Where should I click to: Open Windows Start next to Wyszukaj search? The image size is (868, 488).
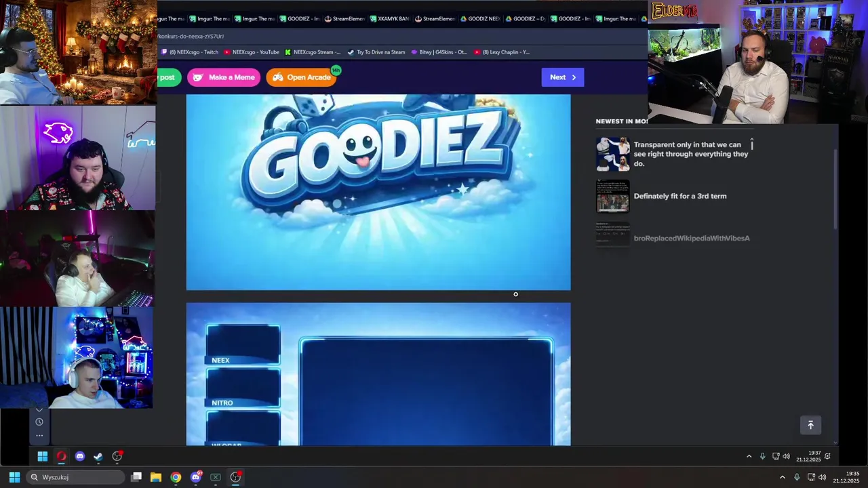click(x=14, y=477)
